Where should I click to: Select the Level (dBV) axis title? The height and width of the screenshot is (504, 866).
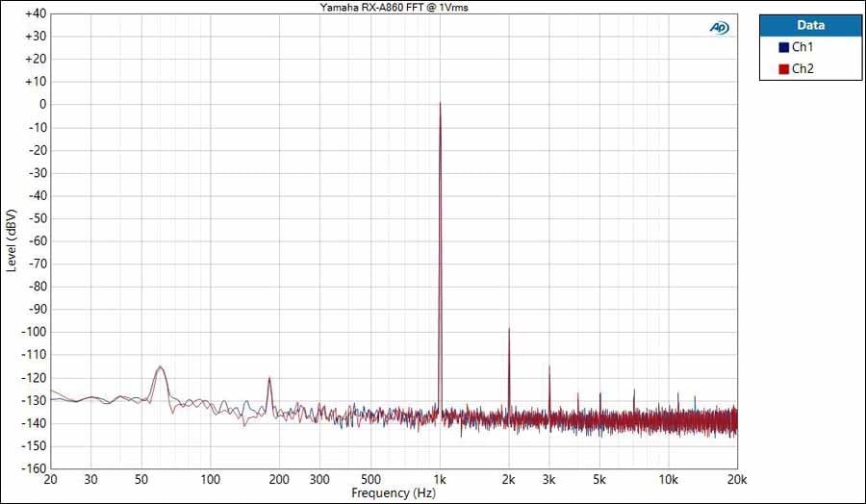click(11, 240)
